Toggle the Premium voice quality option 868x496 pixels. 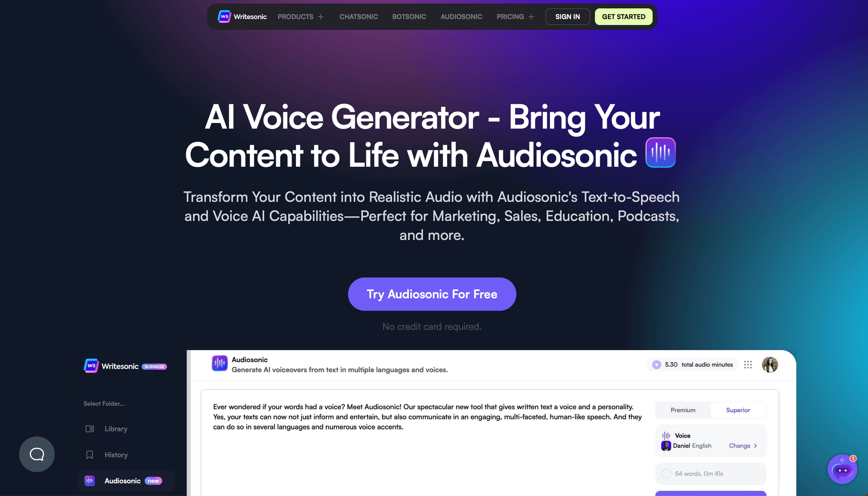[x=682, y=410]
